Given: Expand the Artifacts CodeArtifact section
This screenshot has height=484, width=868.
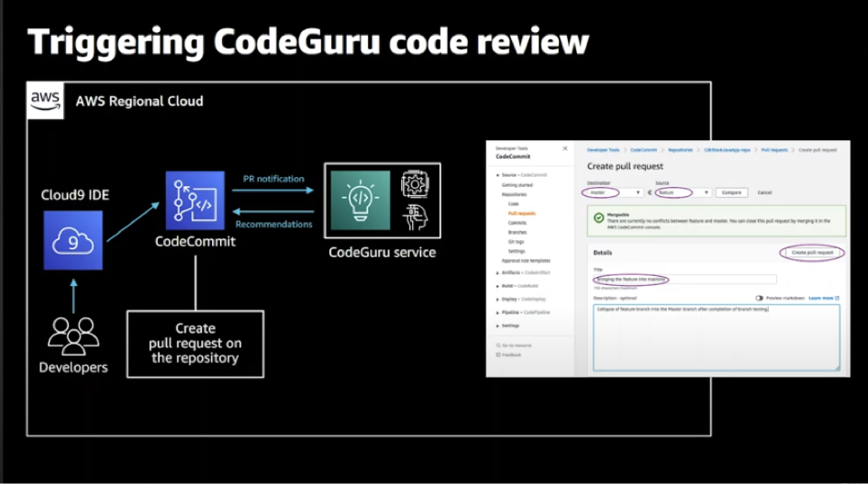Looking at the screenshot, I should click(497, 272).
